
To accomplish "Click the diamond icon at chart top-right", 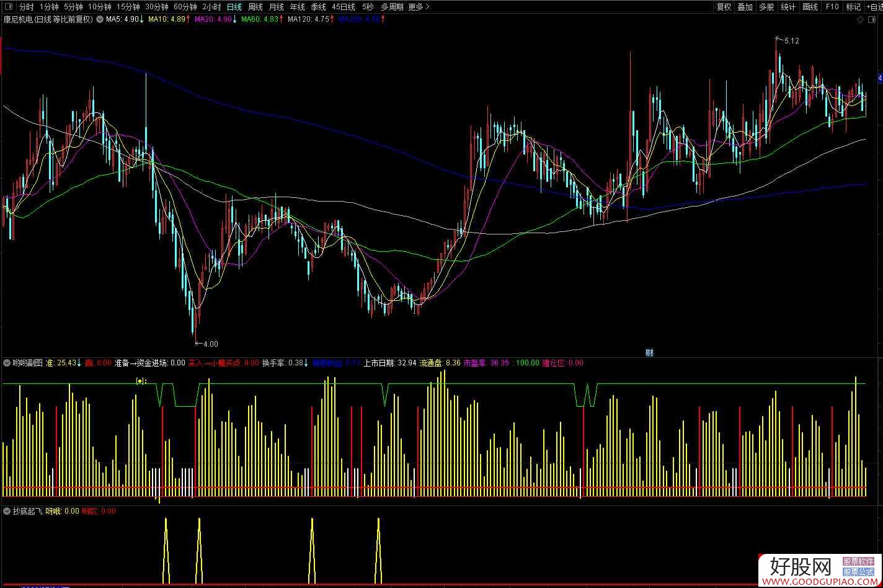I will (861, 20).
